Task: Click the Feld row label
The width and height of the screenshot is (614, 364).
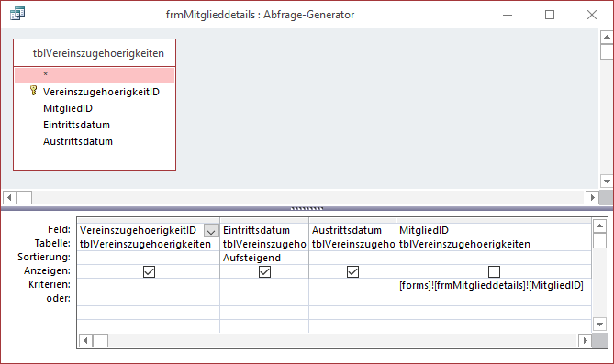Action: (x=59, y=229)
